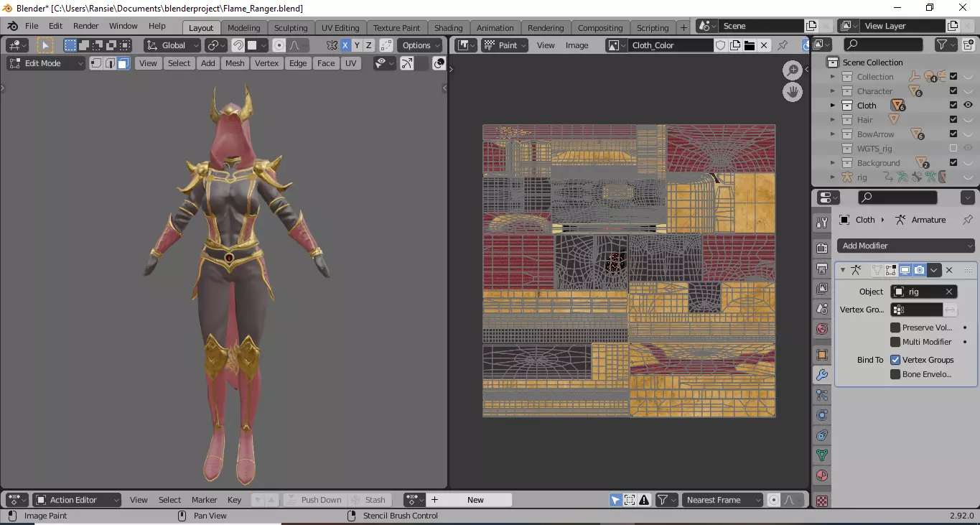Image resolution: width=980 pixels, height=525 pixels.
Task: Enable the Multi Modifier checkbox
Action: pos(895,342)
